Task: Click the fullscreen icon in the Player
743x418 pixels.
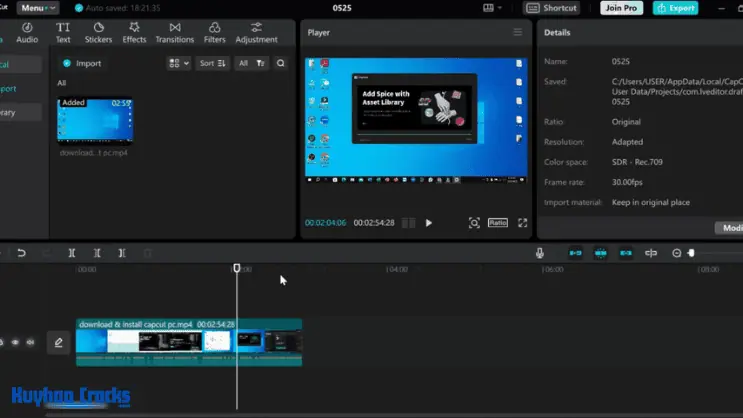Action: tap(522, 223)
